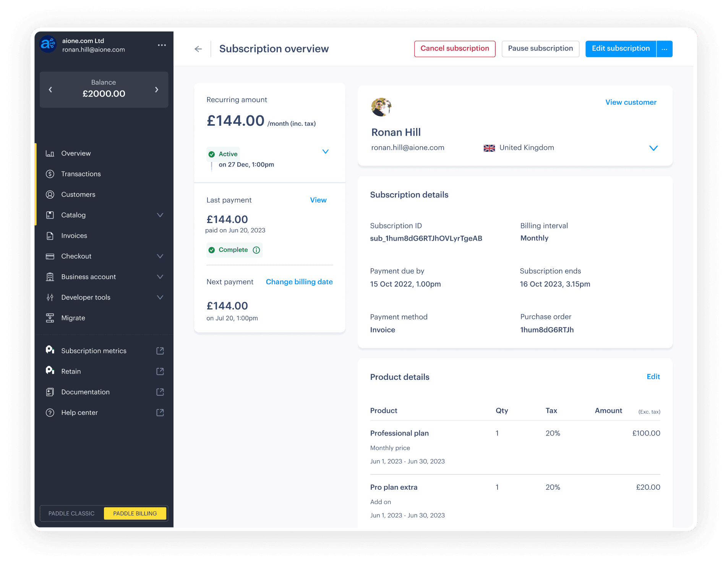The height and width of the screenshot is (565, 728).
Task: Click the Transactions dollar icon
Action: pos(50,174)
